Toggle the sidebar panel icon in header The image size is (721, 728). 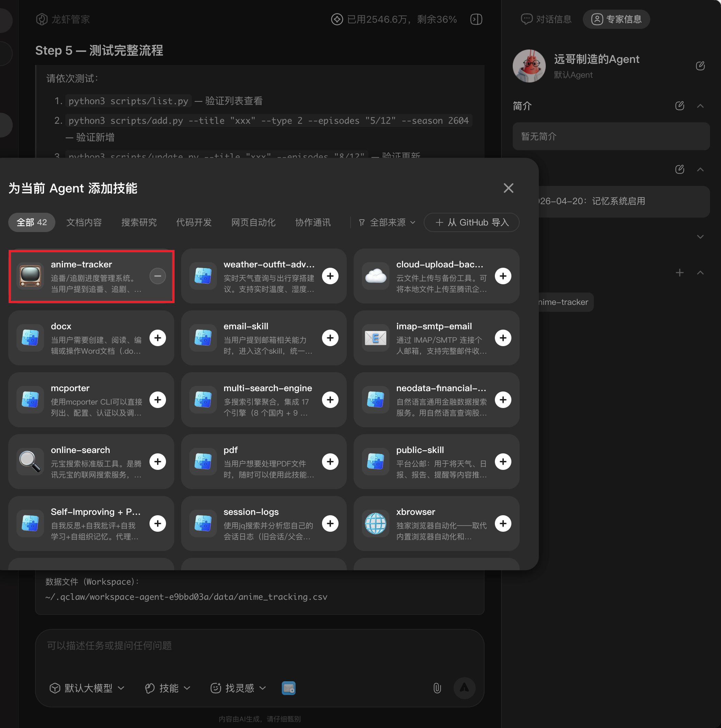pos(476,19)
